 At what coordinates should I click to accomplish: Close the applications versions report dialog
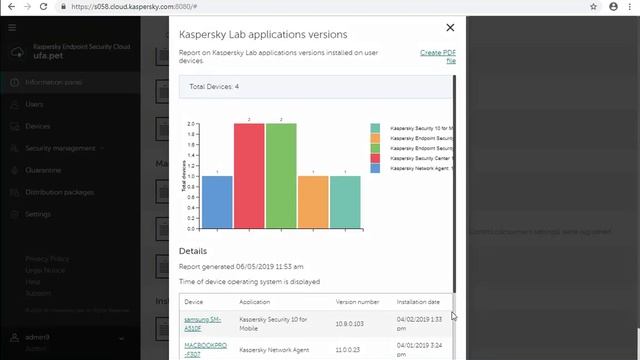450,28
